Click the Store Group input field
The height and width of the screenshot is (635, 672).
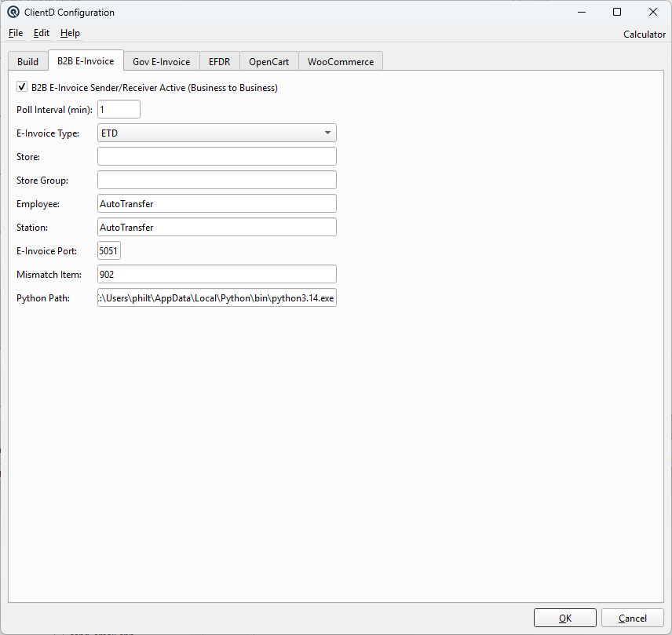[x=217, y=180]
